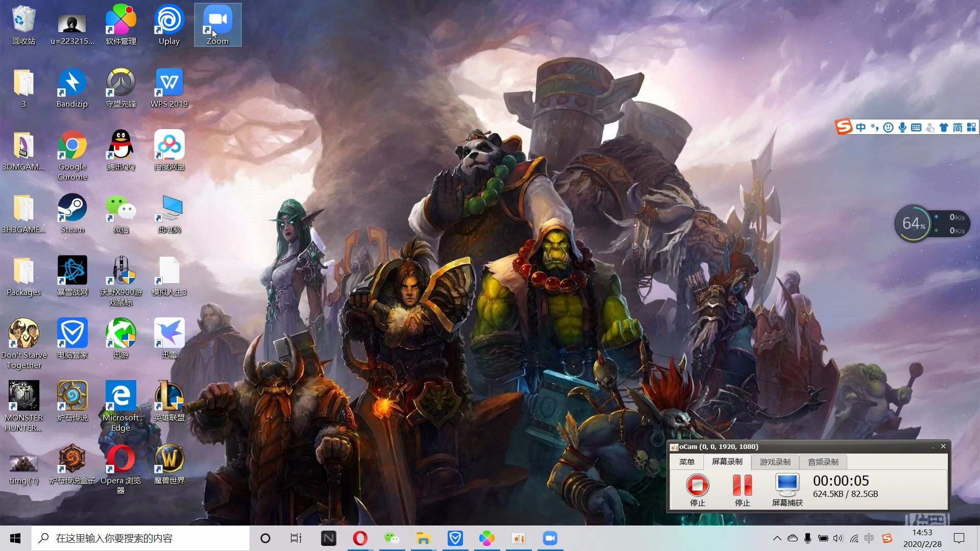The image size is (980, 551).
Task: Toggle Sogou punctuation mode
Action: (x=874, y=127)
